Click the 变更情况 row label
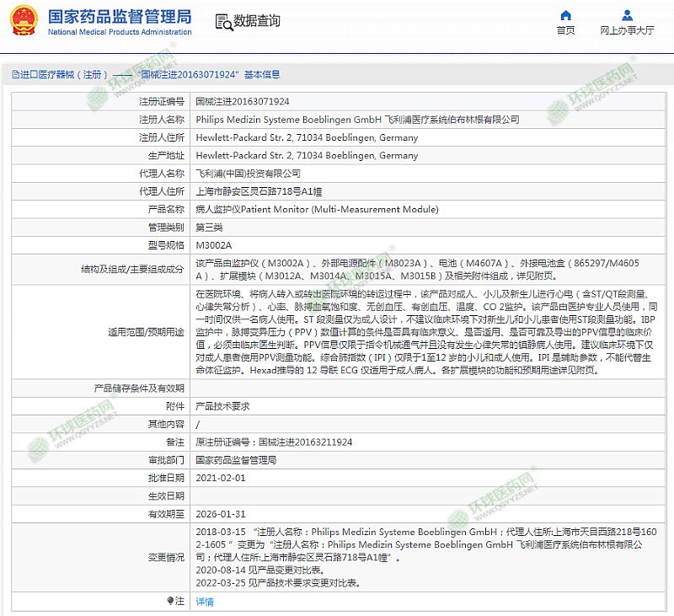The image size is (674, 616). tap(161, 557)
